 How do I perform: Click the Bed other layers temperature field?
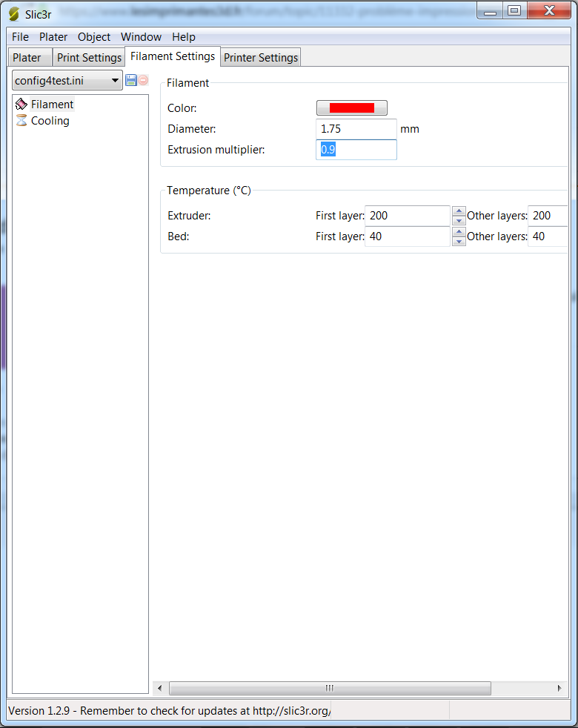(548, 236)
